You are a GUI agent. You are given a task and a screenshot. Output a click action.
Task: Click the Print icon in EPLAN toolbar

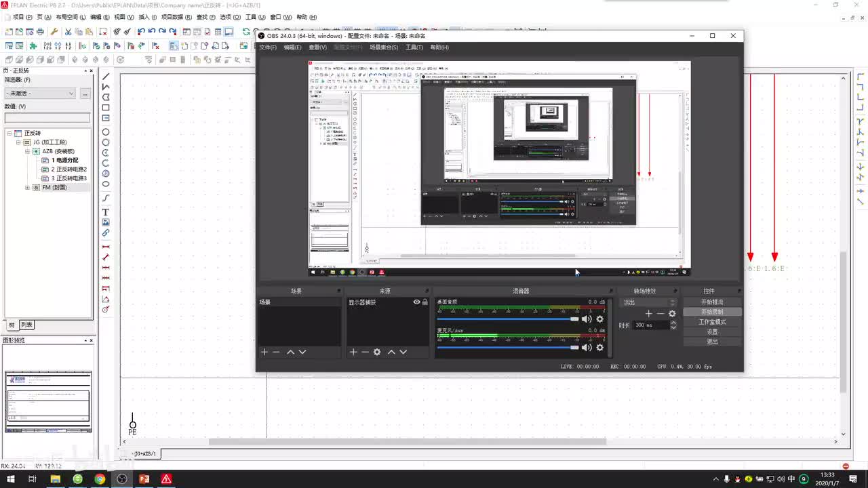[41, 32]
